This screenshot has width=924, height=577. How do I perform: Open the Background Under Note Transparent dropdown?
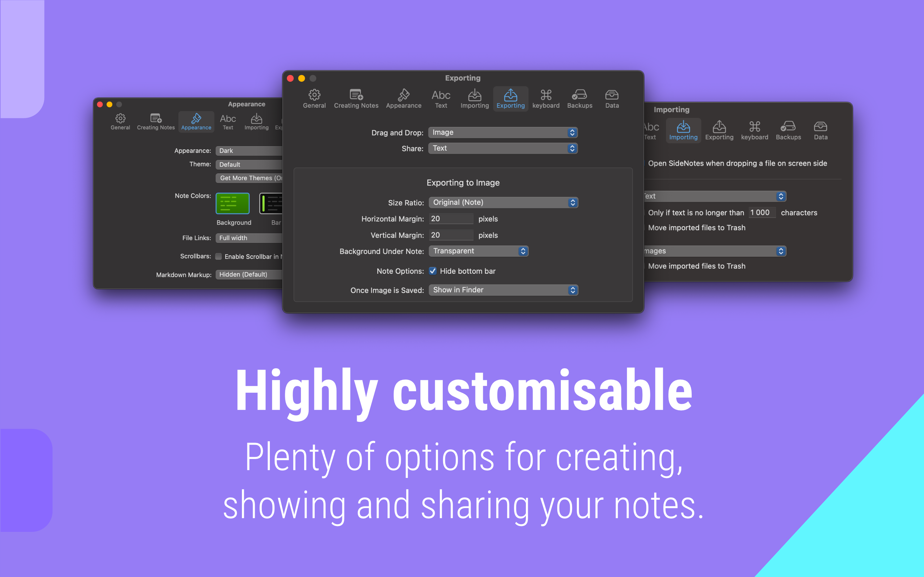478,251
